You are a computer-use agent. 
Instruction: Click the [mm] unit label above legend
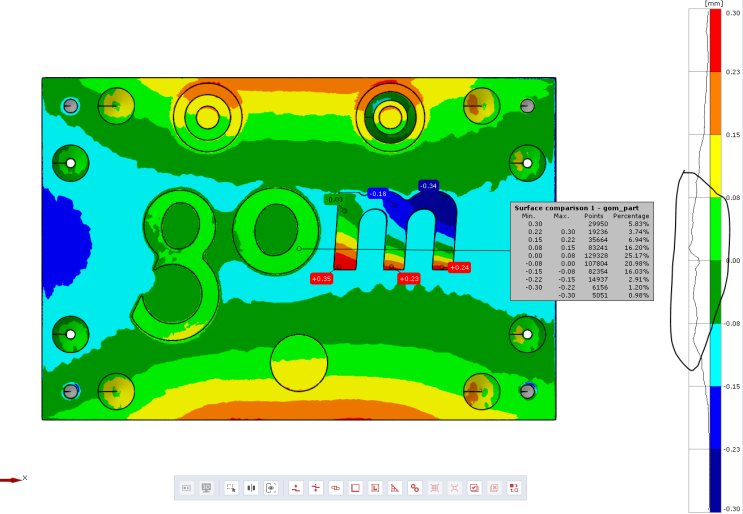[x=714, y=3]
